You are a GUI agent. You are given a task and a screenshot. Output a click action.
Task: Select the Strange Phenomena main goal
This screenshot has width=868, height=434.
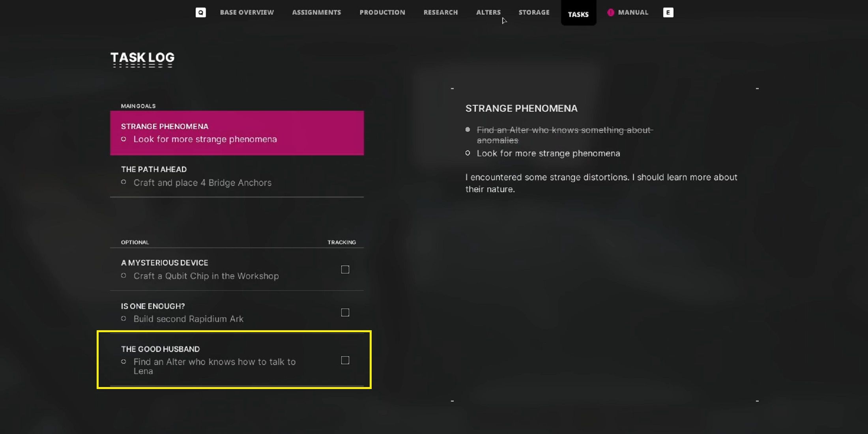[237, 133]
